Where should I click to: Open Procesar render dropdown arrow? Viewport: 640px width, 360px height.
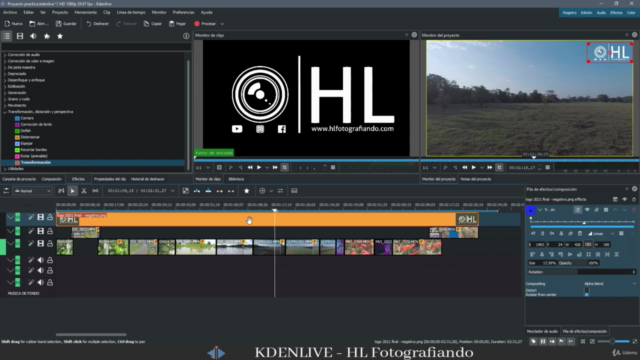point(222,24)
